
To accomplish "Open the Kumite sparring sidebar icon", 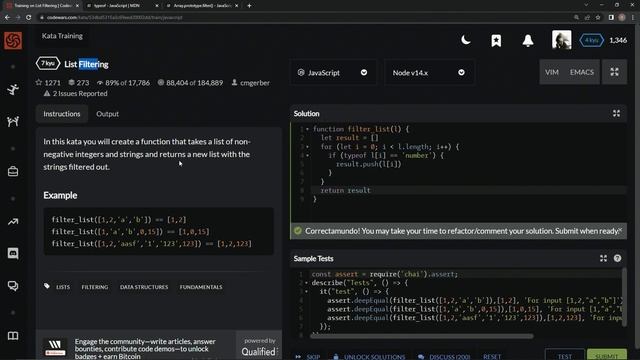I will pos(13,121).
